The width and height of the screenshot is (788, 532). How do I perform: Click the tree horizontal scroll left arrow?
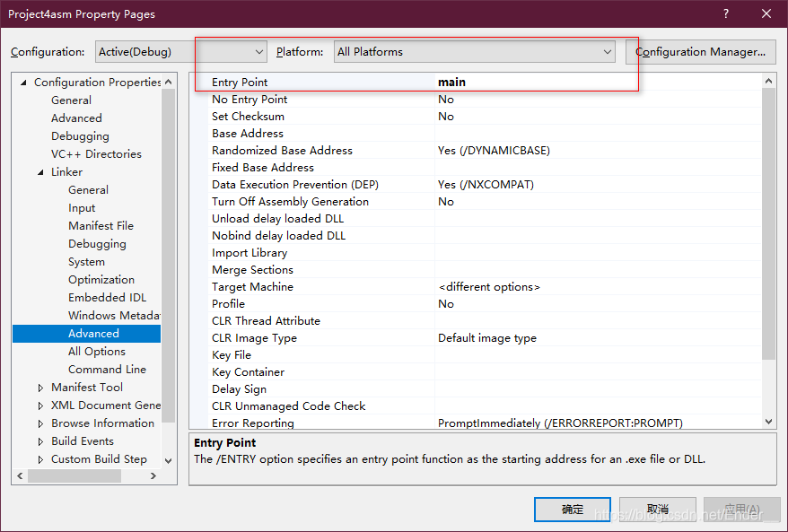pos(20,475)
